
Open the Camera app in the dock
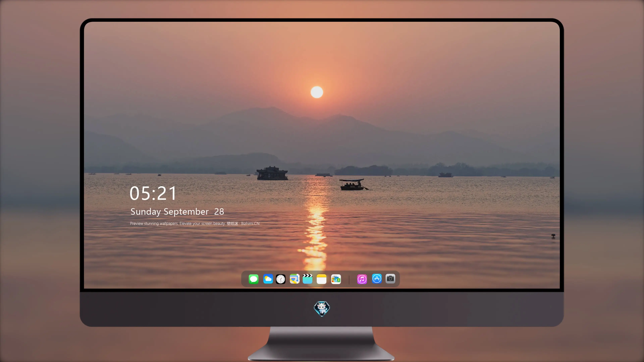[x=390, y=279]
